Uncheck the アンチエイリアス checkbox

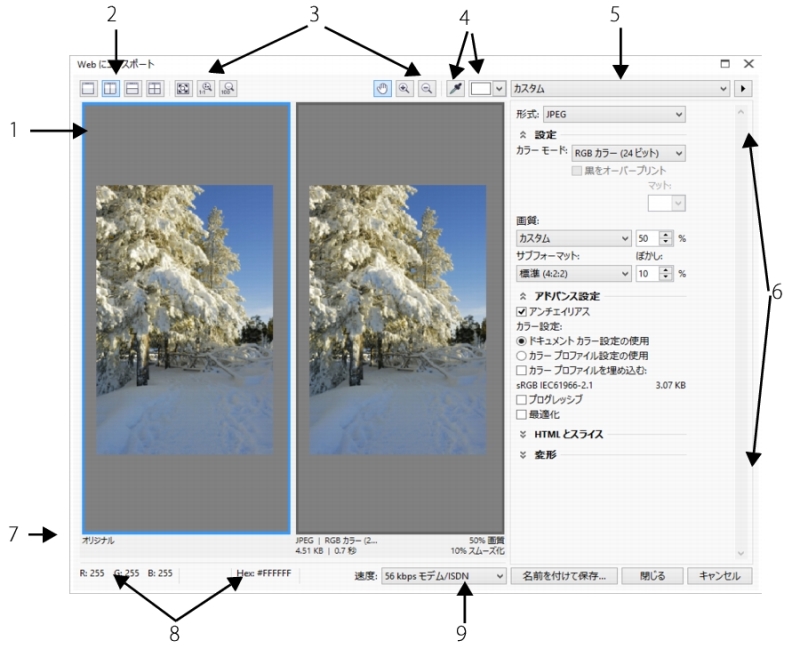(x=521, y=311)
